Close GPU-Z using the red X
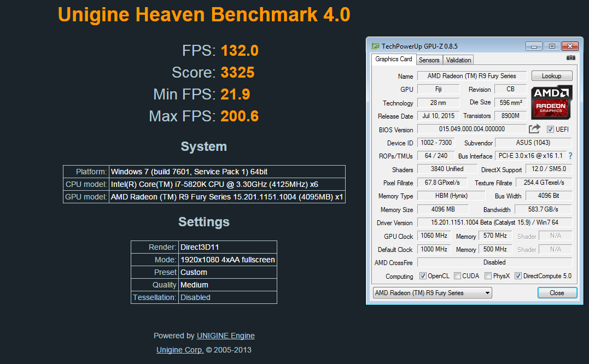Viewport: 589px width, 364px height. coord(570,46)
